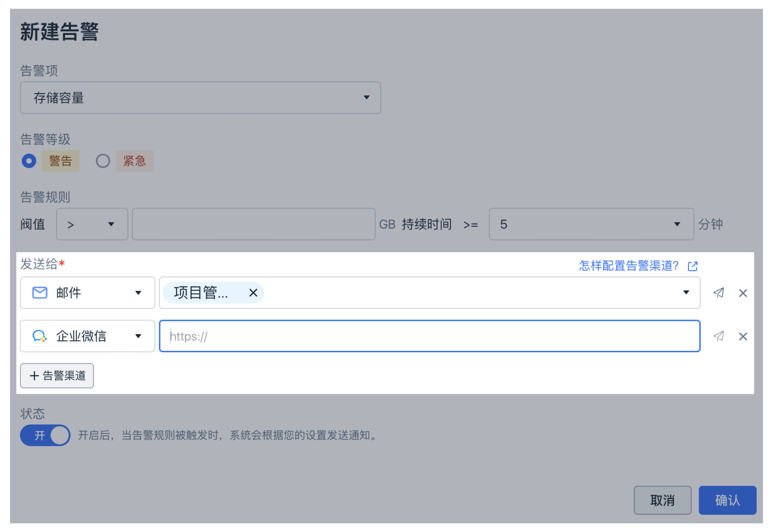Select the 警告 alert level radio button
Screen dimensions: 773x532
point(29,161)
